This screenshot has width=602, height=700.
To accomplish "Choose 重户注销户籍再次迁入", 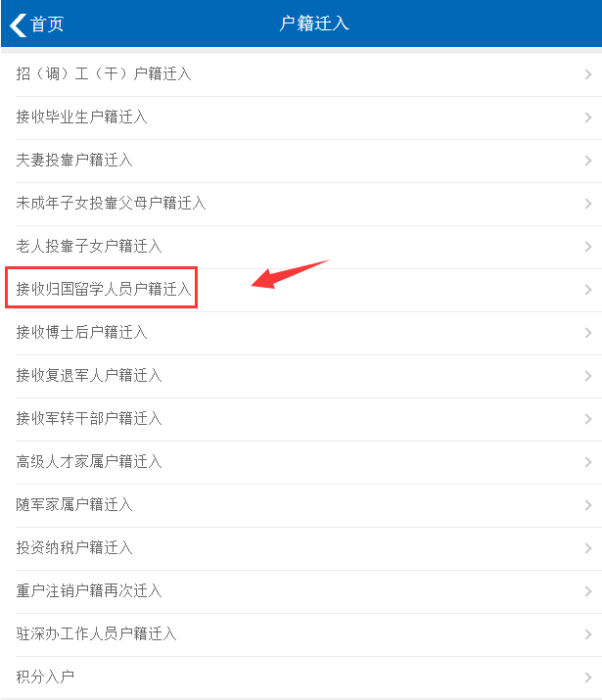I will pyautogui.click(x=301, y=591).
